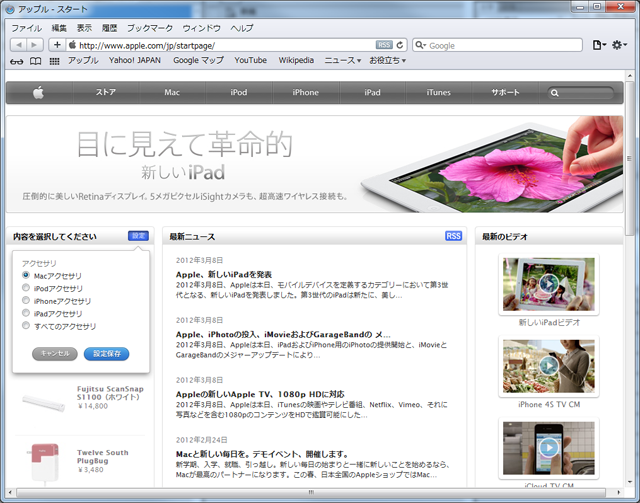This screenshot has height=503, width=640.
Task: Expand the ニュース bookmarks folder dropdown
Action: click(343, 61)
